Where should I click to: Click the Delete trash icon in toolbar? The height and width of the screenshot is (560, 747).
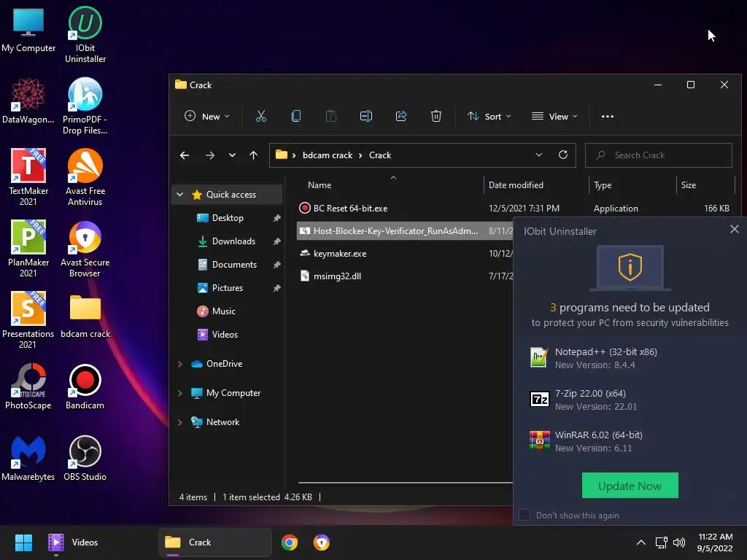(x=436, y=116)
